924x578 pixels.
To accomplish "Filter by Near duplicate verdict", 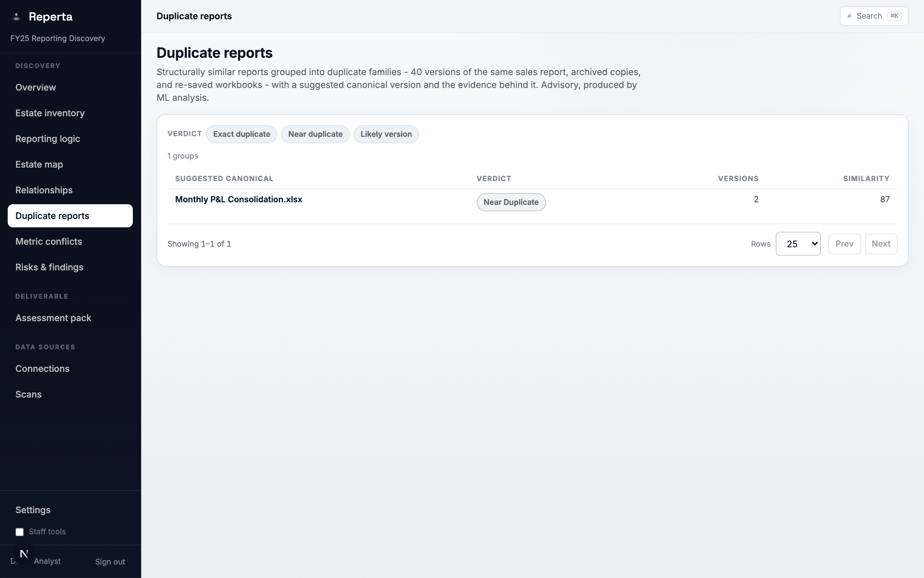I will click(x=315, y=134).
